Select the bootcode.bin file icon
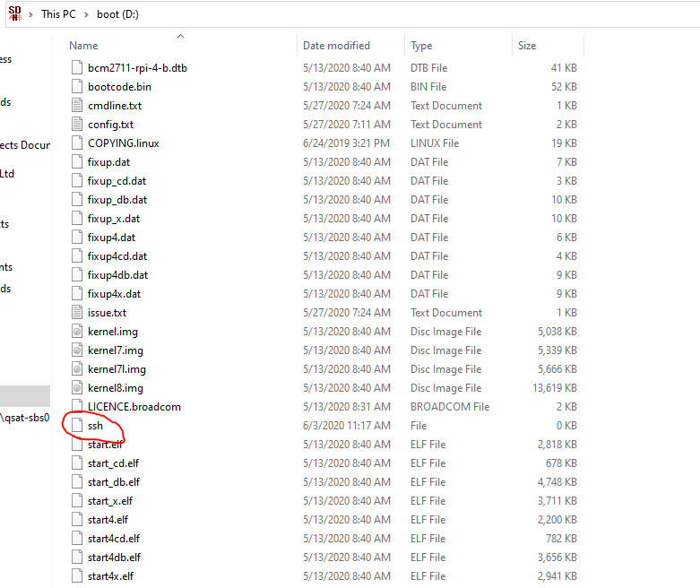The height and width of the screenshot is (588, 700). [x=77, y=87]
